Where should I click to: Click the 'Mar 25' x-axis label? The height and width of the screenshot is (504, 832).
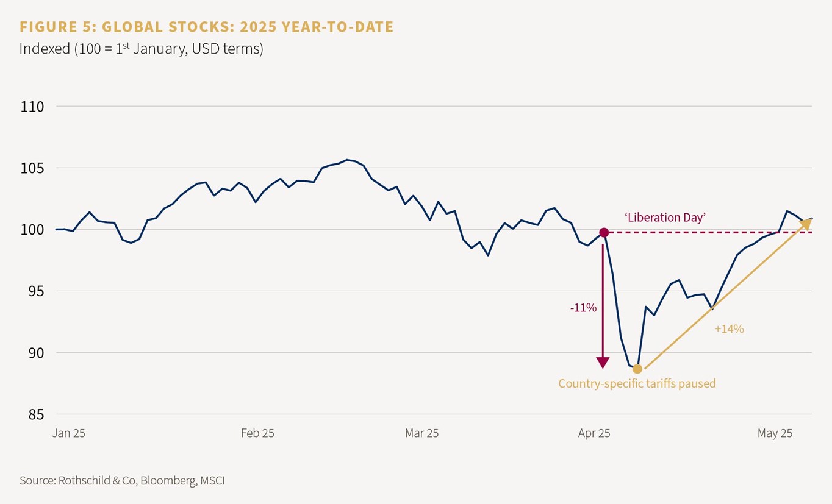click(x=421, y=433)
